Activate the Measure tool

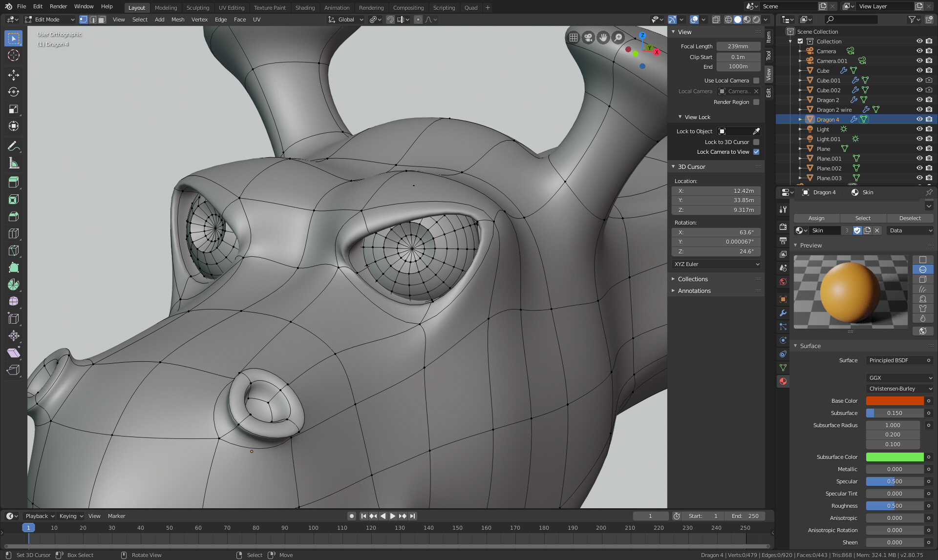tap(13, 164)
